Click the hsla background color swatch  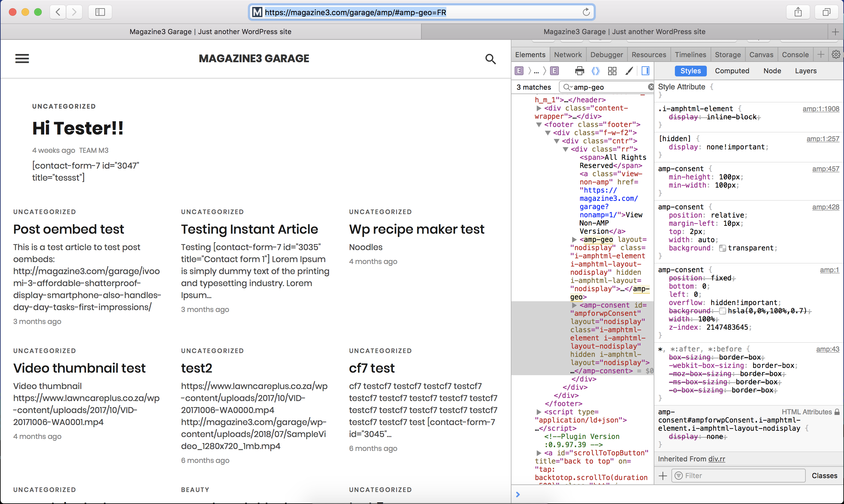point(723,311)
